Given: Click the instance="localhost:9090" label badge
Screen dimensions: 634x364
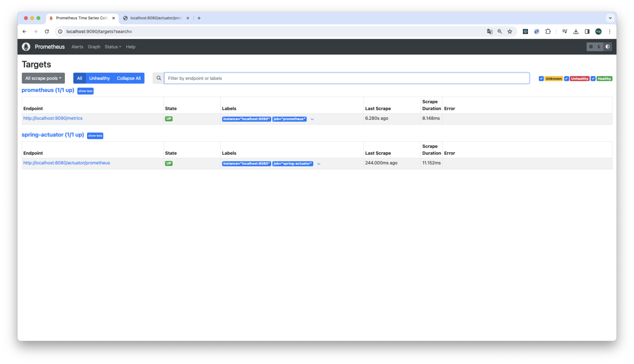Looking at the screenshot, I should point(246,119).
